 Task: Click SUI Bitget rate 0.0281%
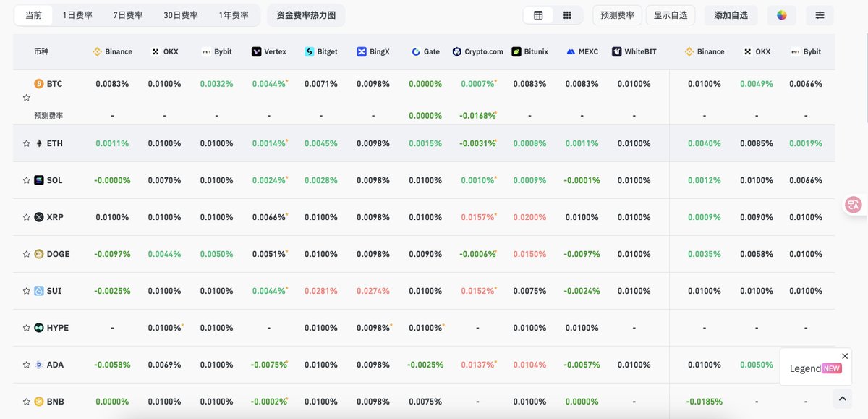320,291
